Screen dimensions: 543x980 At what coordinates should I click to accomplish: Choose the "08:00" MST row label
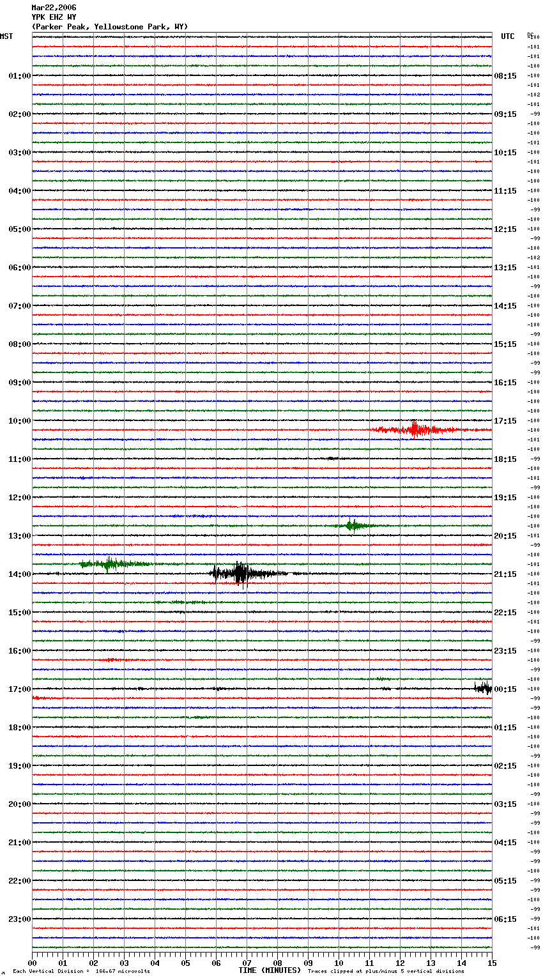(x=19, y=344)
